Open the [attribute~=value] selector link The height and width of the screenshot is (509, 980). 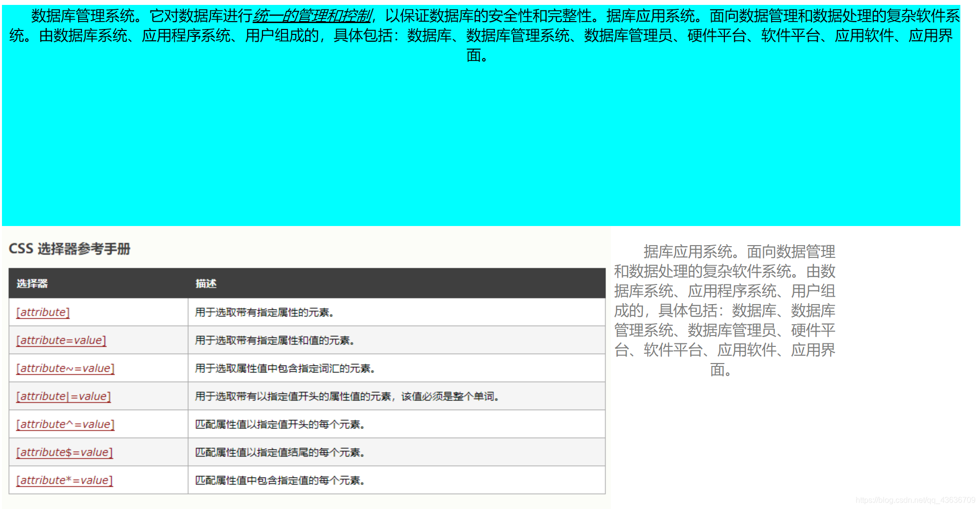point(65,368)
